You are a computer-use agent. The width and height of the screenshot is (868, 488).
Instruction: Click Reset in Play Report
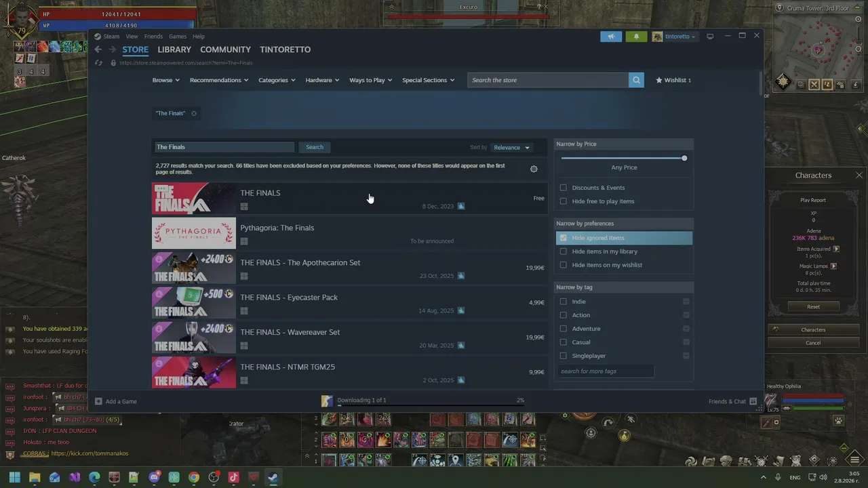point(813,306)
